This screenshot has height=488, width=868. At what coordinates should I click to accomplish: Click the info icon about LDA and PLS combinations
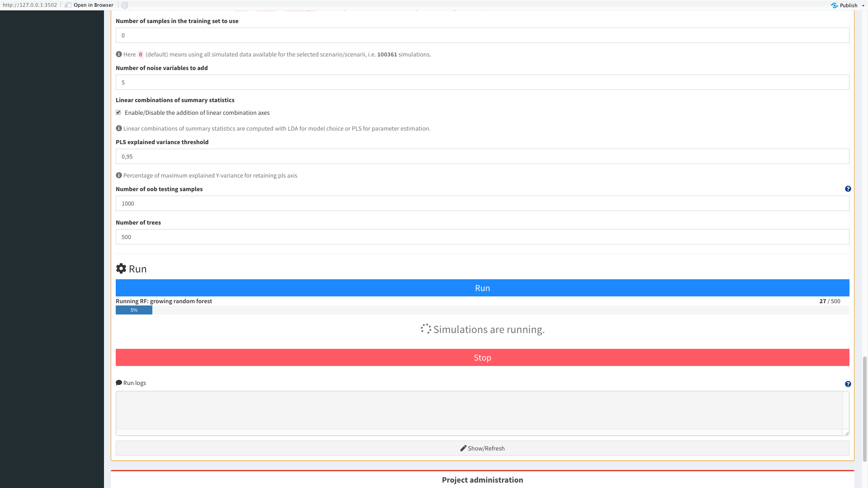tap(118, 128)
